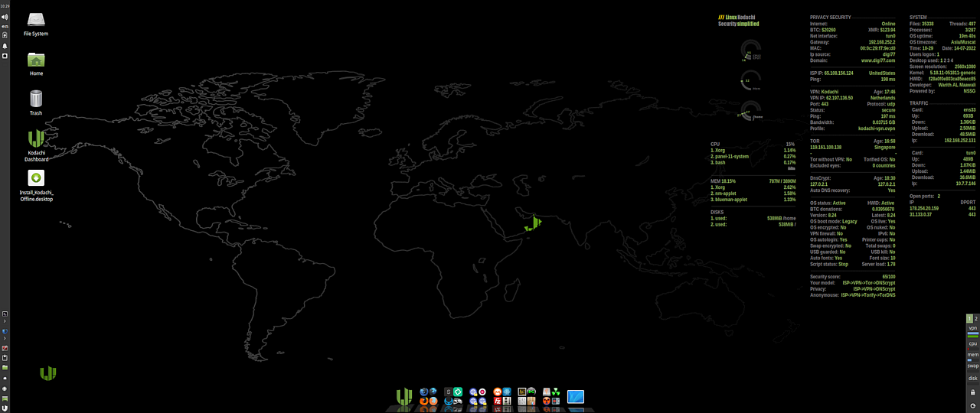Click the keyboard layout 'en' indicator
This screenshot has width=980, height=413.
5,27
